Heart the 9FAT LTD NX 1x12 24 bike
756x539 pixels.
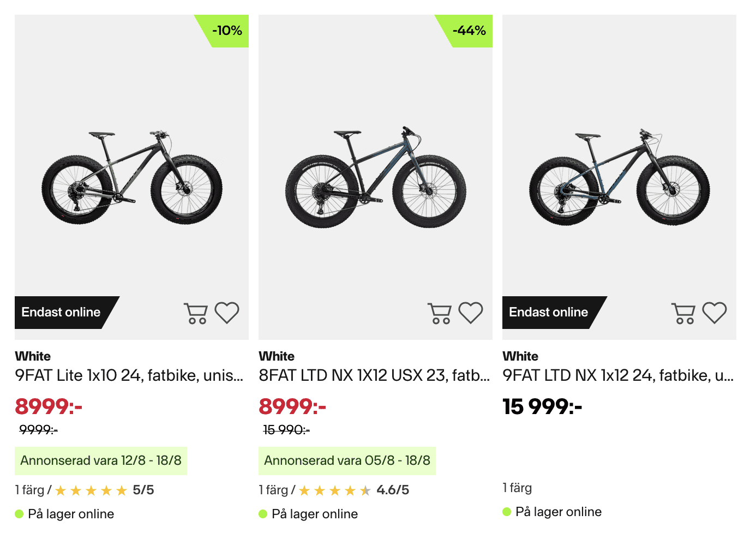coord(715,313)
